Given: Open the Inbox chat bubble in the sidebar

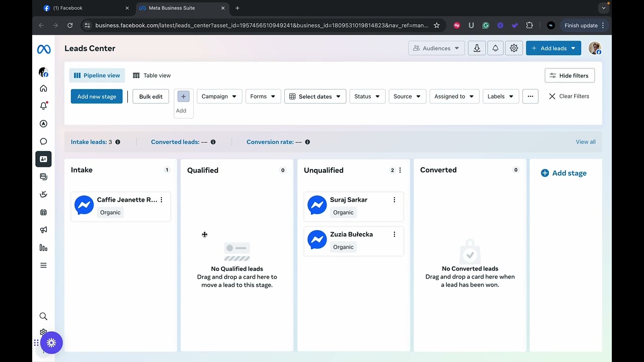Looking at the screenshot, I should [43, 141].
